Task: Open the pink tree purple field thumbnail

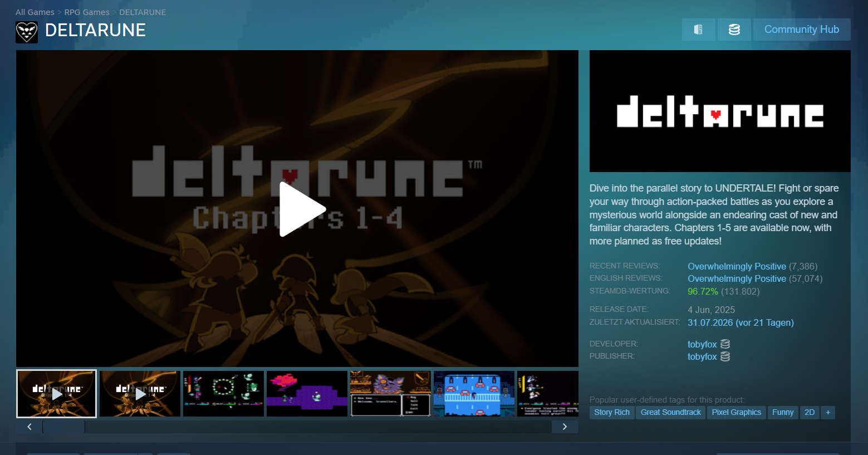Action: 307,394
